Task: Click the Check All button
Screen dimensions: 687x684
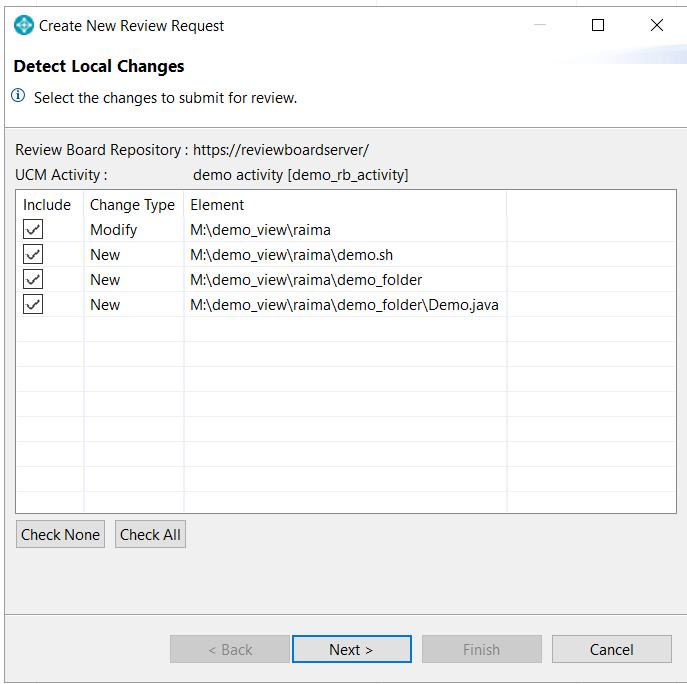Action: [150, 534]
